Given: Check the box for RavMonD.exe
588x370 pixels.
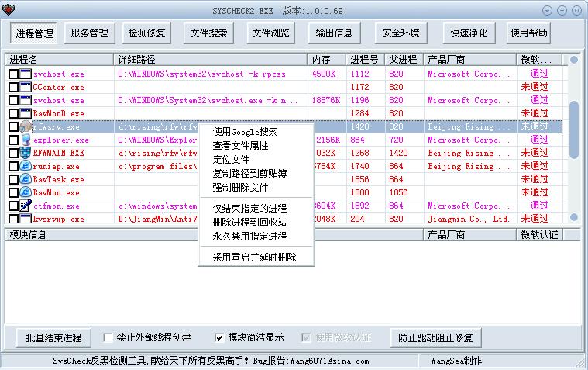Looking at the screenshot, I should 13,113.
